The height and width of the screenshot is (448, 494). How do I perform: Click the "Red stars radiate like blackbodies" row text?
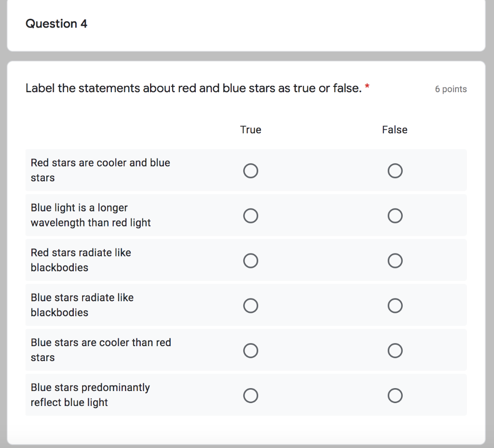(x=81, y=260)
